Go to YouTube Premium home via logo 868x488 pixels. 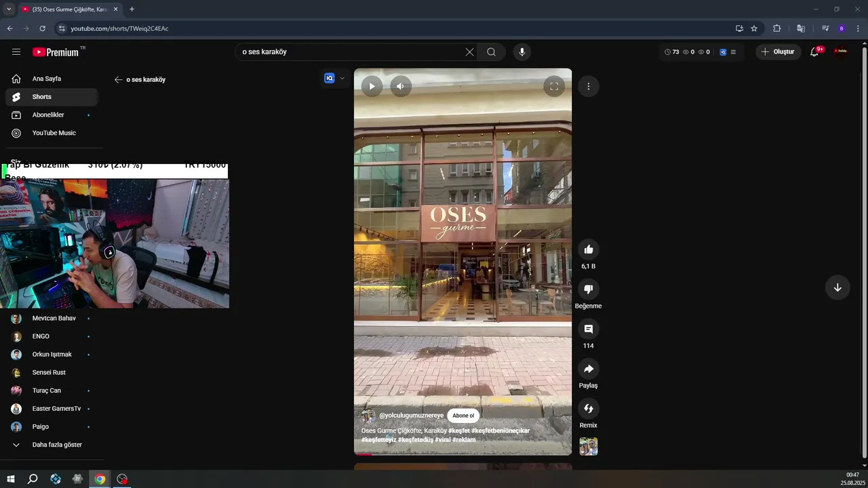(x=56, y=52)
